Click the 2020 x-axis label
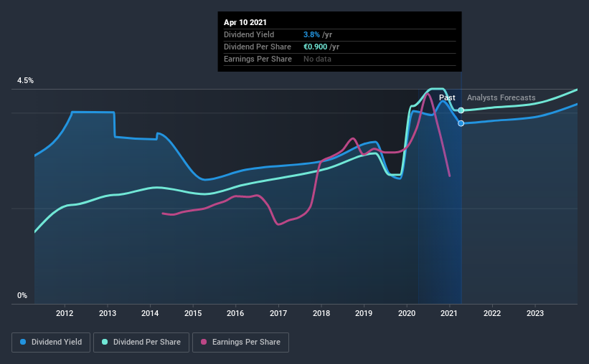 (407, 313)
